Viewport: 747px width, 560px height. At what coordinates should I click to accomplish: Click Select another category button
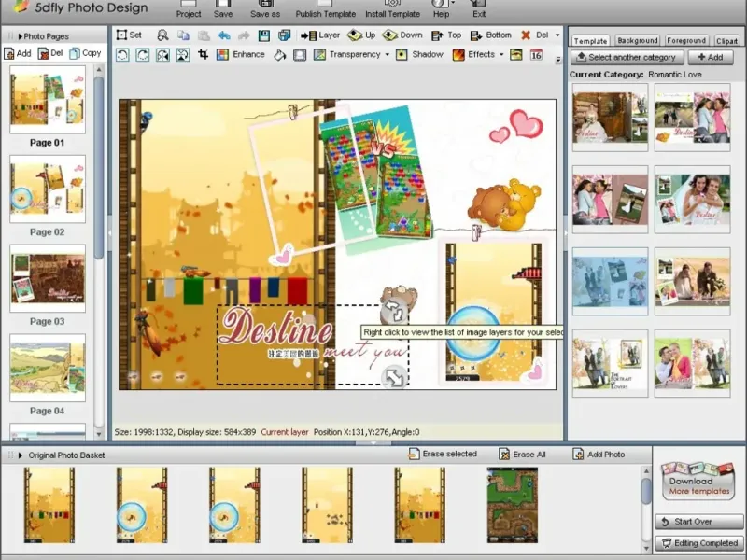[625, 57]
